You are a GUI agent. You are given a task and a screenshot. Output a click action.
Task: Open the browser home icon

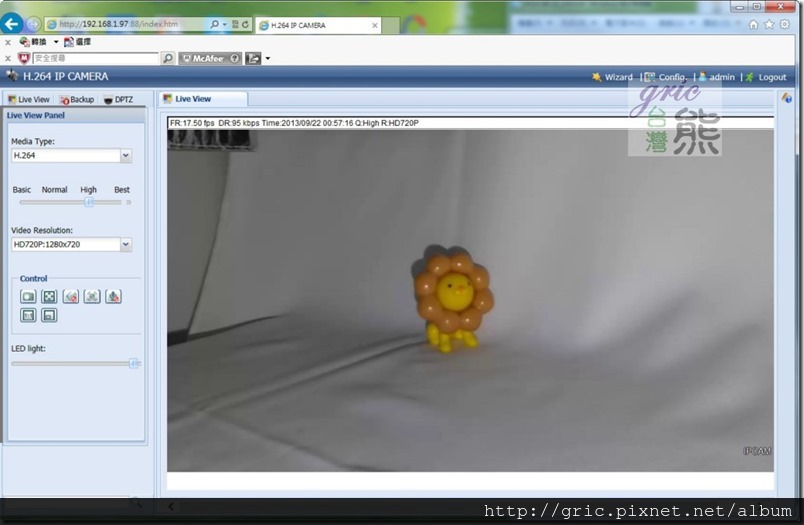tap(753, 25)
